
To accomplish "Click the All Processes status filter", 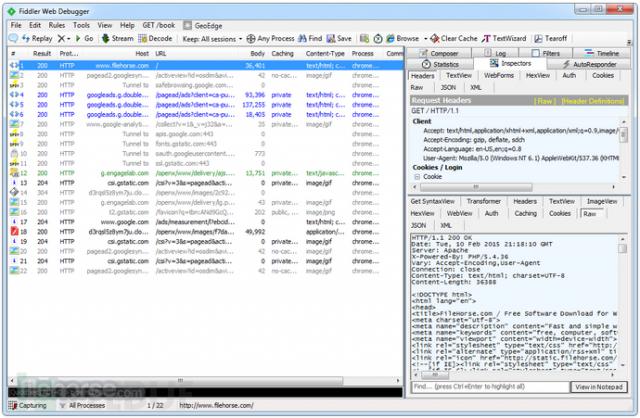I will pyautogui.click(x=82, y=405).
